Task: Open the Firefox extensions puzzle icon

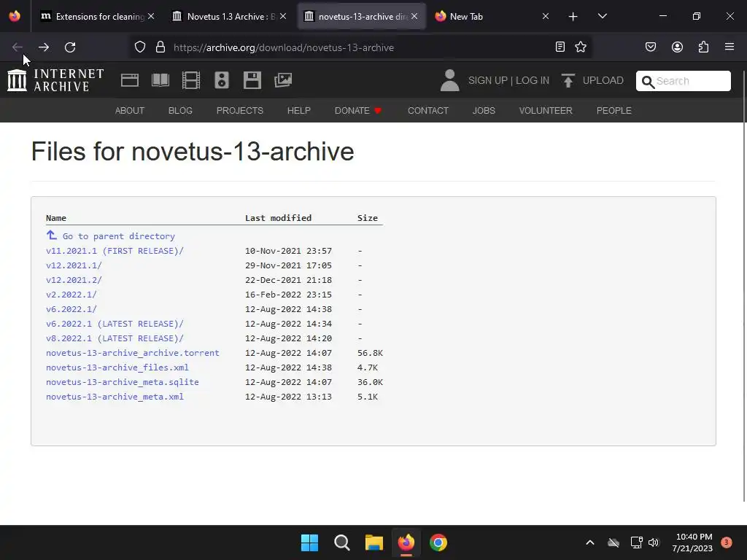Action: [703, 47]
